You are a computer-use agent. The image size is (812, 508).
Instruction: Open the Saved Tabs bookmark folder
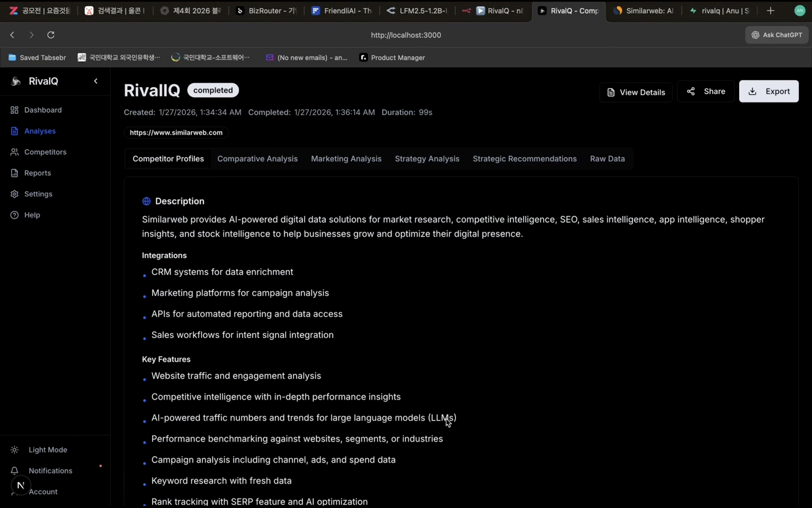coord(37,57)
